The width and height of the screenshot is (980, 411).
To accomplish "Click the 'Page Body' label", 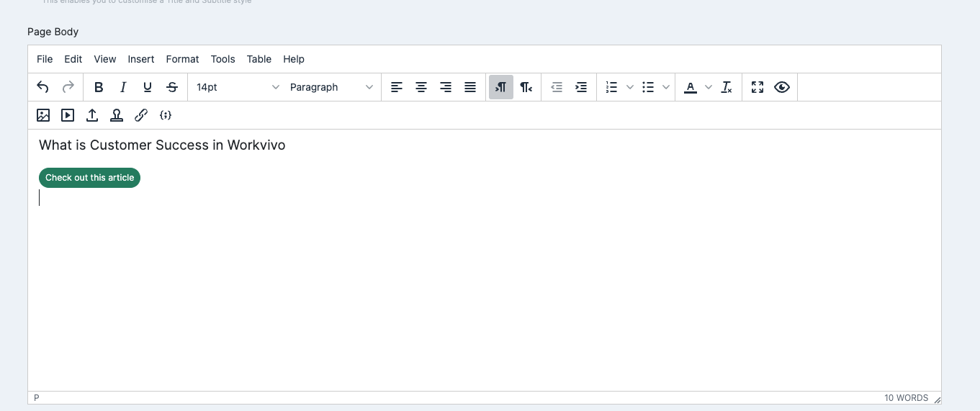I will click(x=53, y=32).
